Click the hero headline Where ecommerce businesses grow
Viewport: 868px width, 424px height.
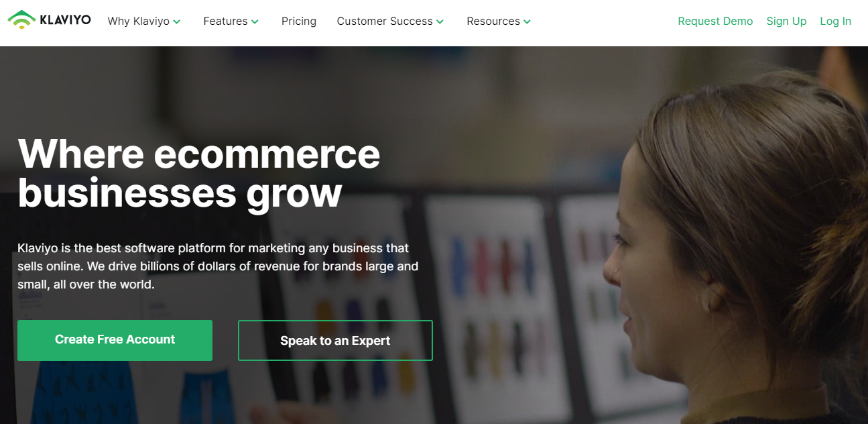[x=199, y=173]
